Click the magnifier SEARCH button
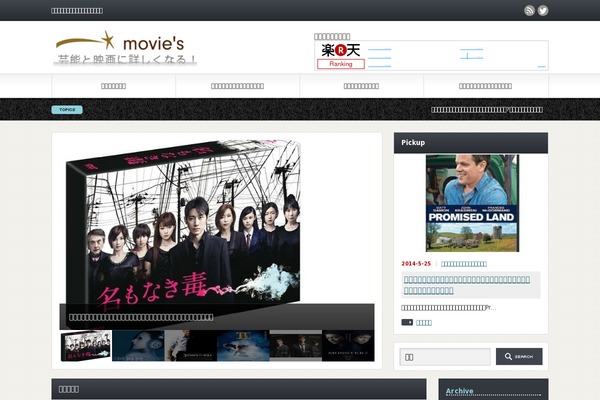 click(x=519, y=356)
